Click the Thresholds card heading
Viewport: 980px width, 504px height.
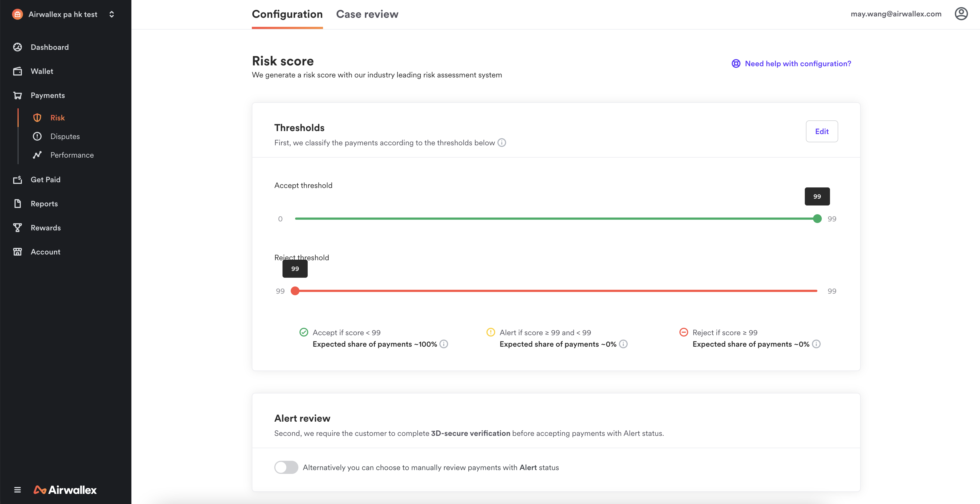[299, 128]
